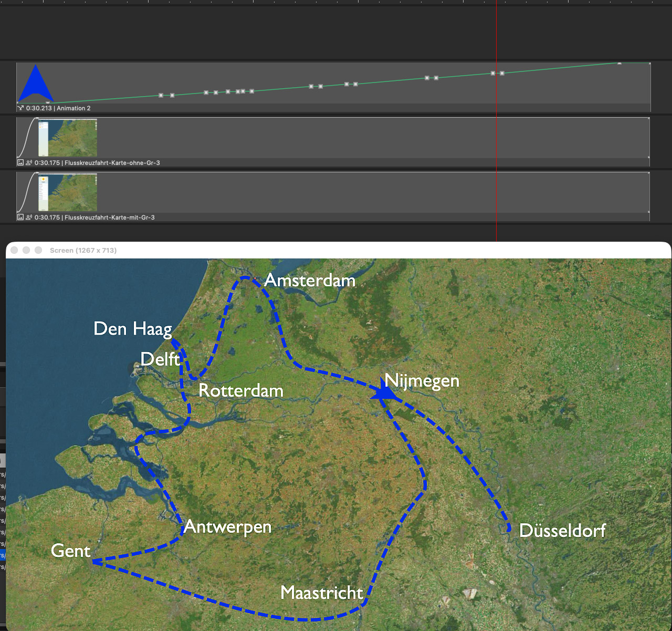Click the Flusskreuzfahrt-Karte-ohne-Gr-3 label text
The width and height of the screenshot is (672, 631).
[112, 163]
